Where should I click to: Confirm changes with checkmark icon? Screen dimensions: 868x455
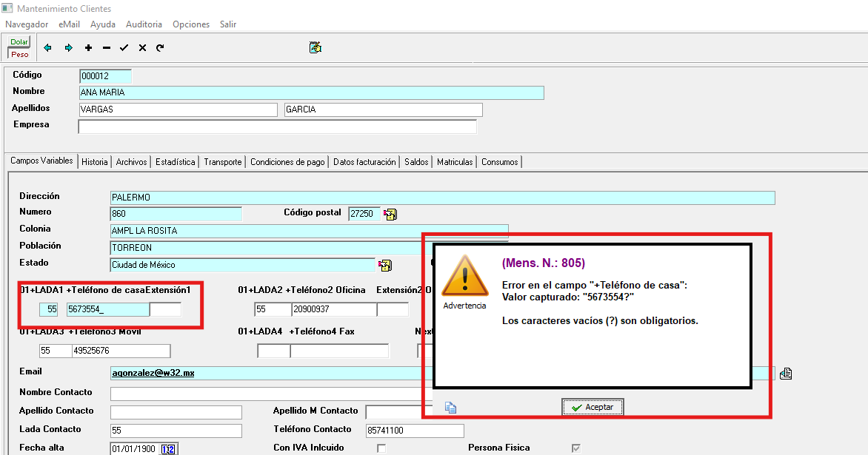(124, 48)
